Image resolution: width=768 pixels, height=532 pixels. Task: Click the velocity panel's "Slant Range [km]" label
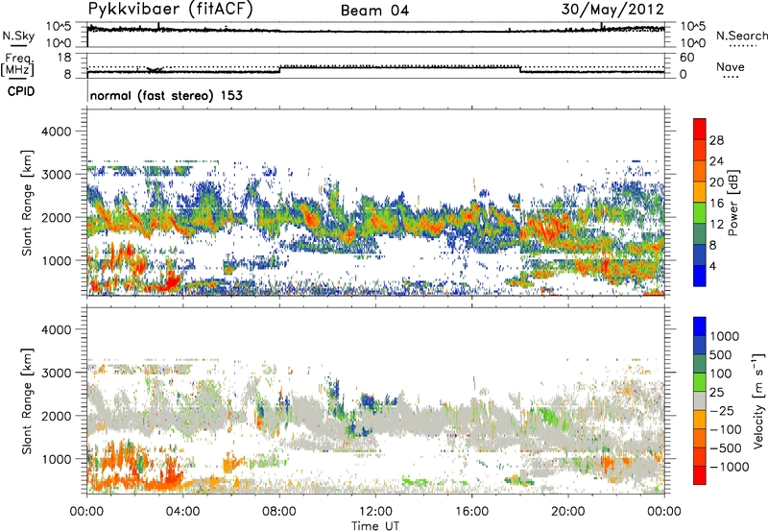[x=27, y=401]
